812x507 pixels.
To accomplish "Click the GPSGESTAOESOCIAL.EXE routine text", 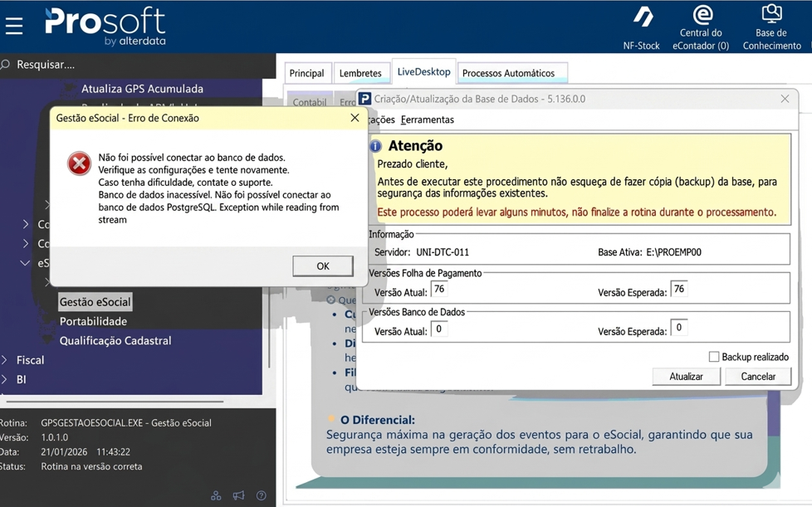I will coord(126,422).
